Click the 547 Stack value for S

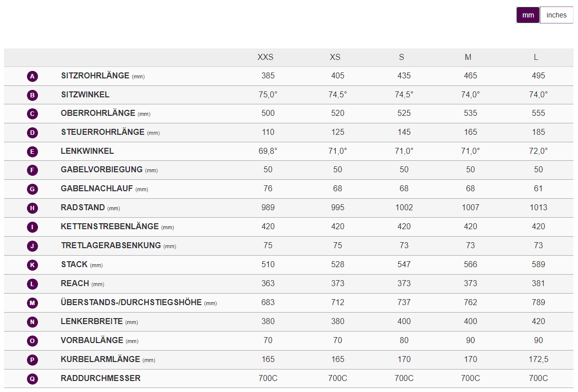tap(404, 264)
